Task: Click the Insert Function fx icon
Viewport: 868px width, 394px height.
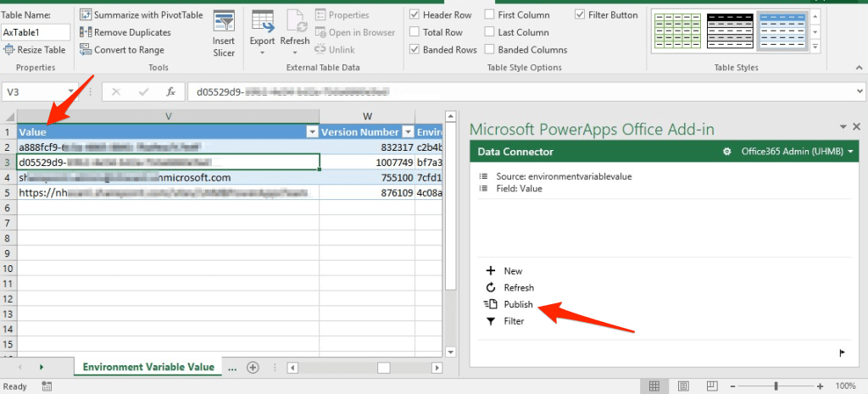Action: click(171, 92)
